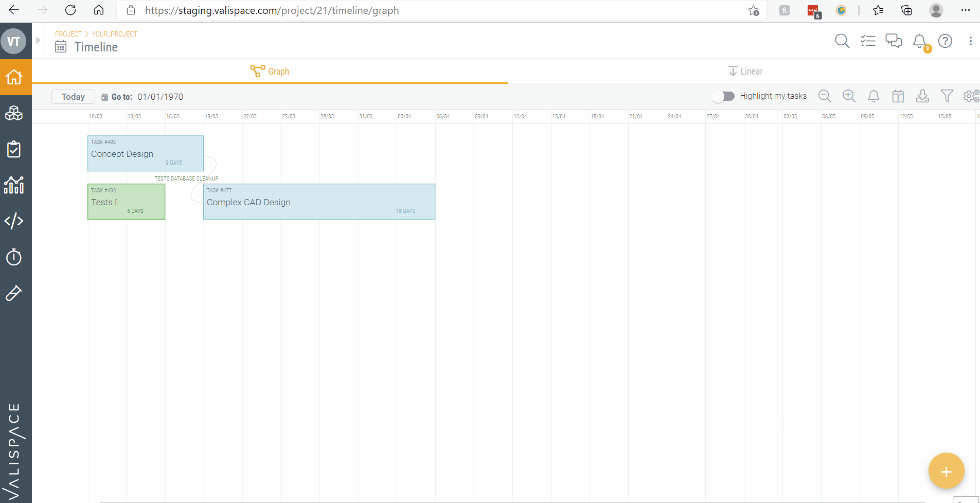Viewport: 980px width, 503px height.
Task: Open the timeline filter funnel icon
Action: 947,96
